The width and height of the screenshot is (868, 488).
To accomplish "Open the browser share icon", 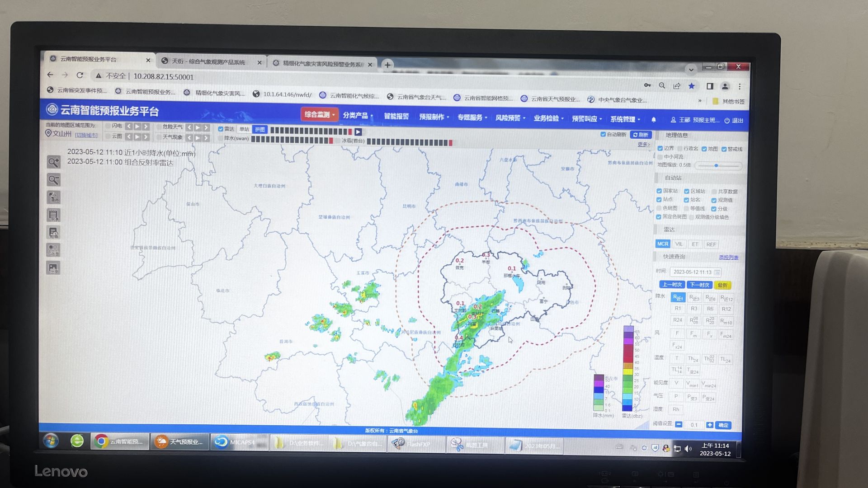I will pyautogui.click(x=677, y=86).
